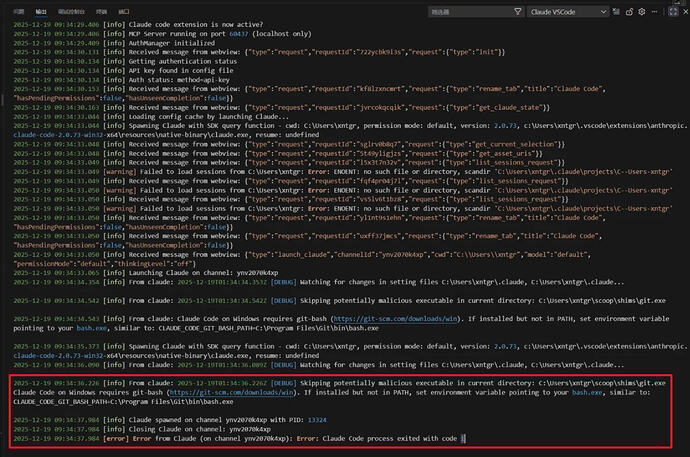Screen dimensions: 690x457
Task: Click 'Getting authentication status' log line
Action: point(183,62)
